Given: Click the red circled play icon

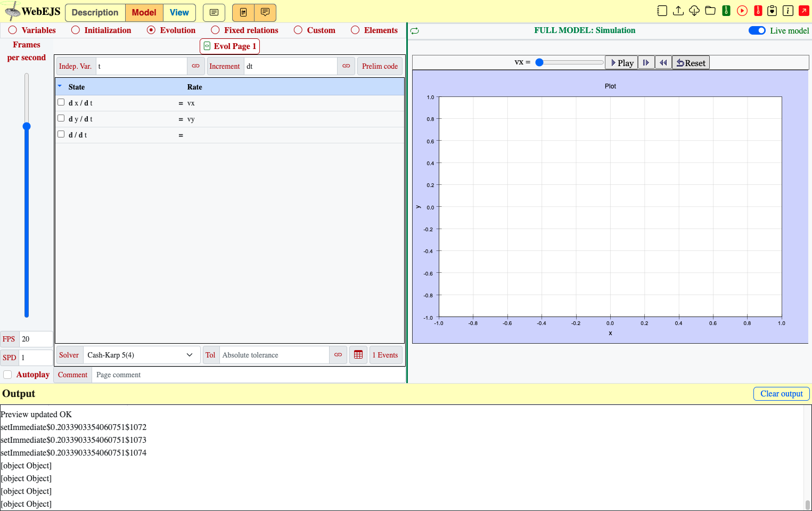Looking at the screenshot, I should [742, 11].
